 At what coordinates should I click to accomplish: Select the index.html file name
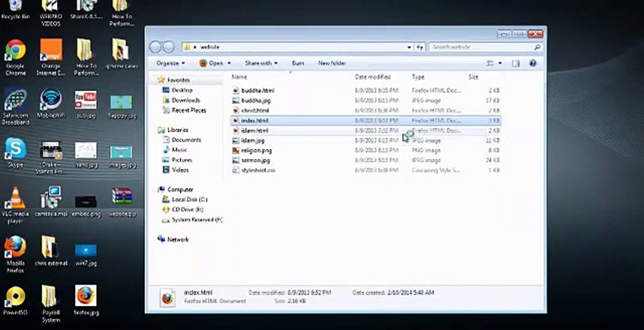click(x=255, y=121)
